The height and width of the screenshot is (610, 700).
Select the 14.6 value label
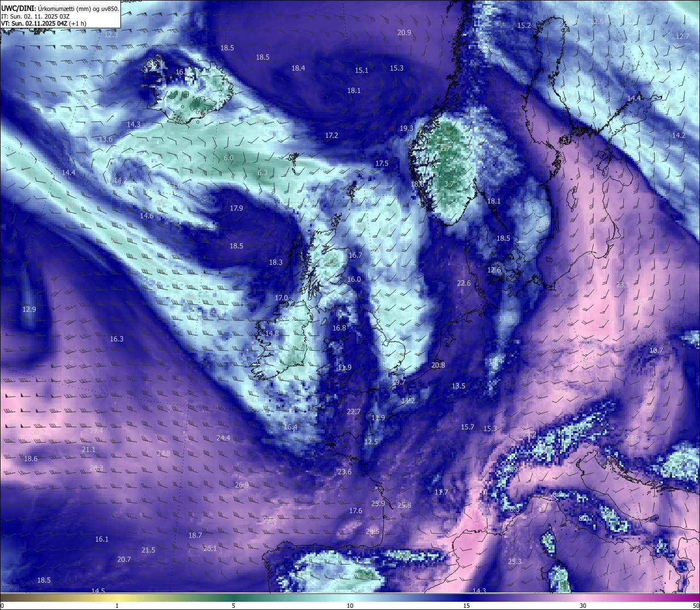[147, 216]
